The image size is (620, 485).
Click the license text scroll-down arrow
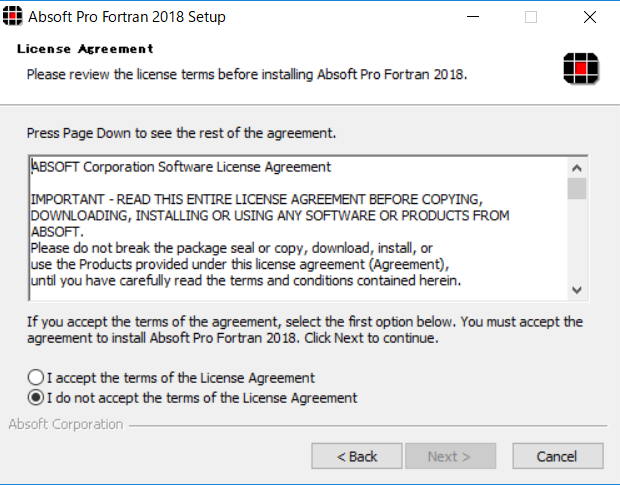pos(577,290)
